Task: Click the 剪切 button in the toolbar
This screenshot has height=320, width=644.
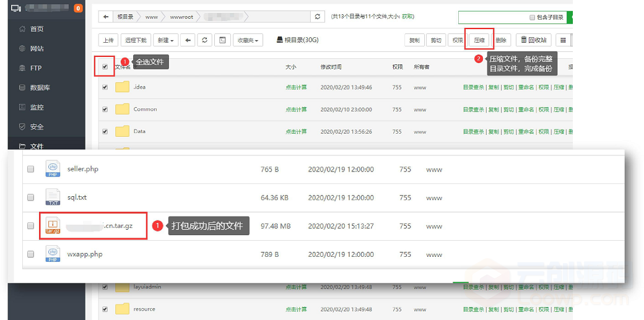Action: click(x=436, y=40)
